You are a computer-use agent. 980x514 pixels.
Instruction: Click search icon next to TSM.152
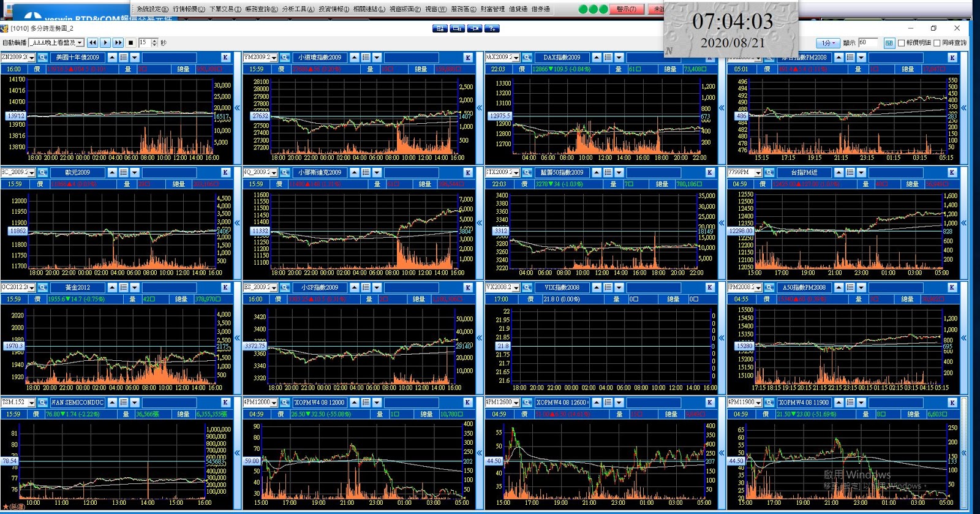(x=43, y=403)
